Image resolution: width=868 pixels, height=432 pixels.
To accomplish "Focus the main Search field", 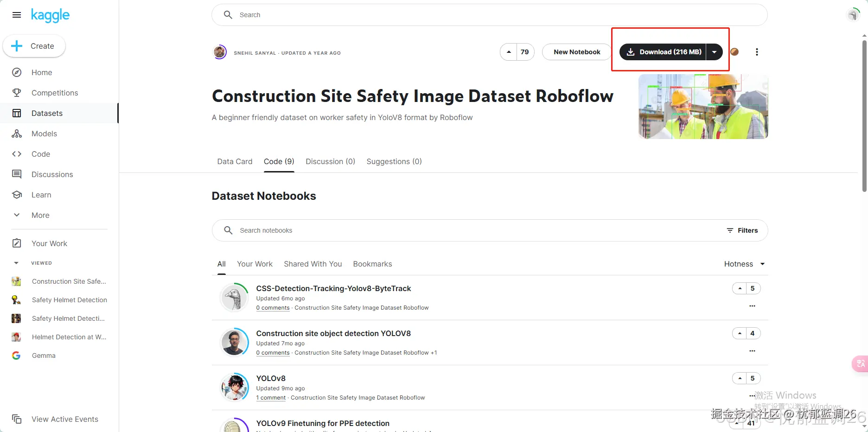I will [x=489, y=15].
